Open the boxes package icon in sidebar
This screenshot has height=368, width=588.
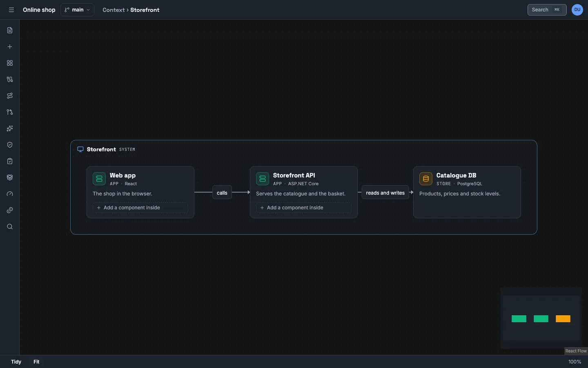point(10,177)
